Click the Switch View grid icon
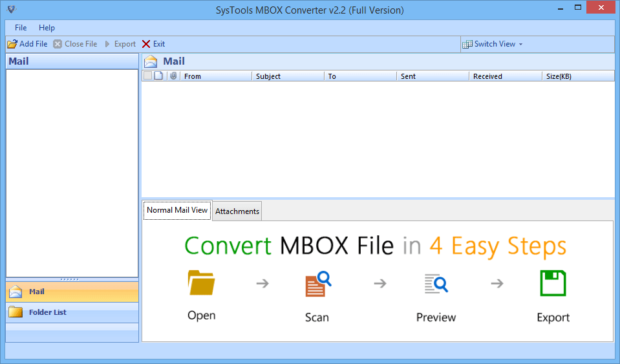 [467, 44]
